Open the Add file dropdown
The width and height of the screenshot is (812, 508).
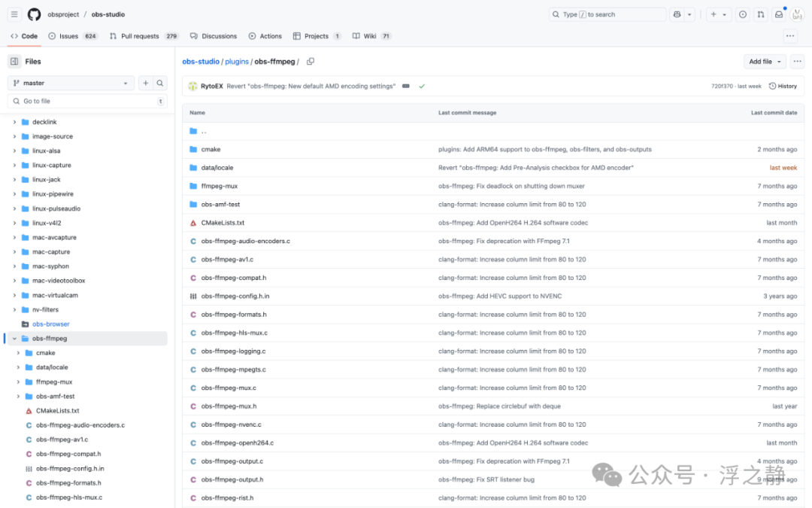(765, 61)
